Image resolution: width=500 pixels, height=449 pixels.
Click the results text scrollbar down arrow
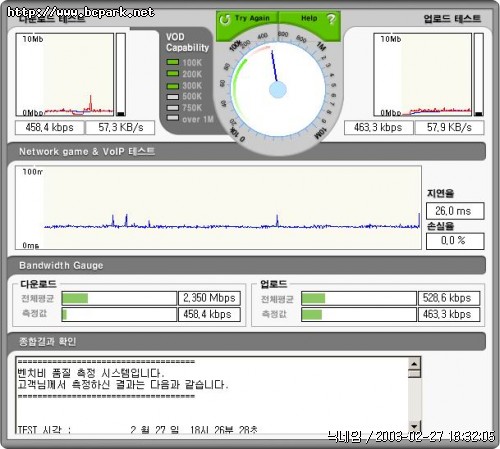click(414, 426)
